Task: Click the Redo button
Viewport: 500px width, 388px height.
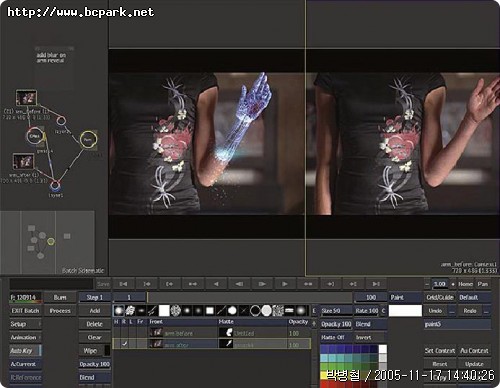Action: click(x=470, y=311)
